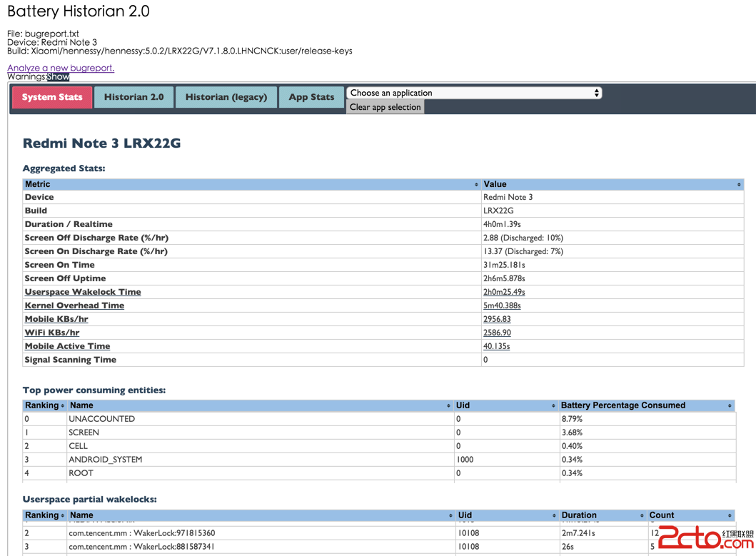This screenshot has height=556, width=756.
Task: Click the 2m7.241s duration cell
Action: [x=578, y=533]
